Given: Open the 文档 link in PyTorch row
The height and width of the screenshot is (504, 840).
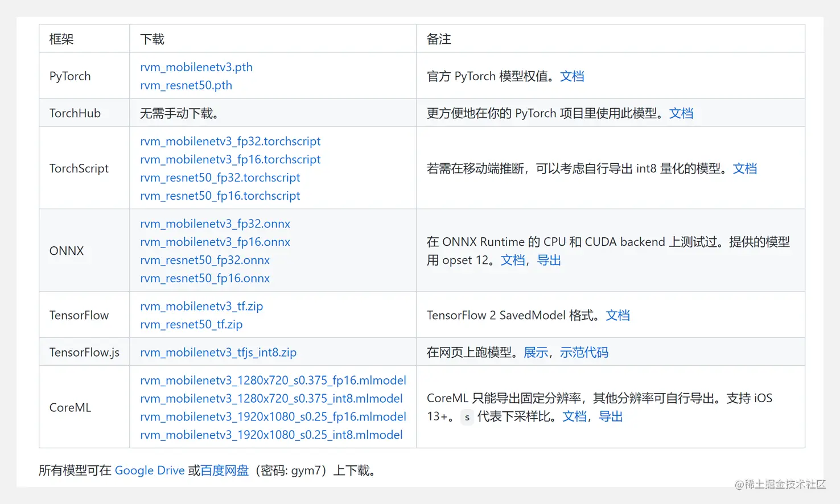Looking at the screenshot, I should click(572, 76).
